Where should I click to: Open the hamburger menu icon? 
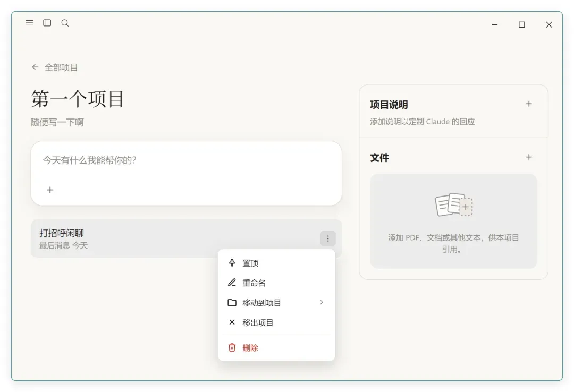click(x=29, y=23)
